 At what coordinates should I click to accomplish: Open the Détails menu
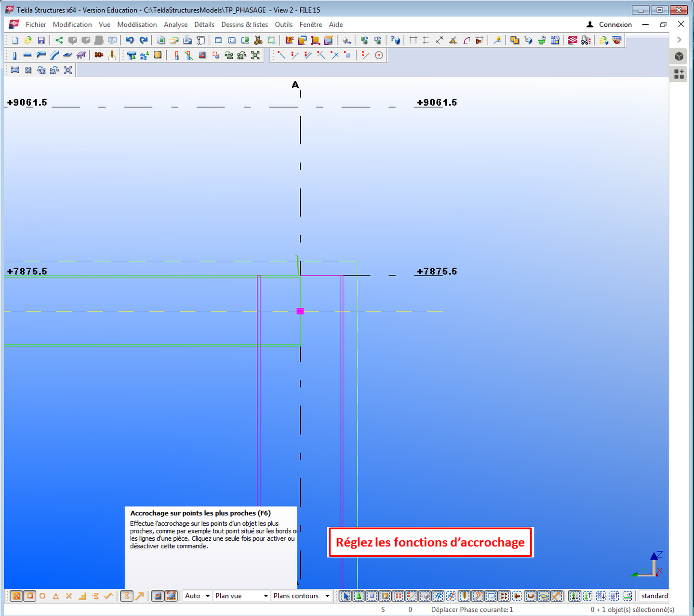(204, 25)
